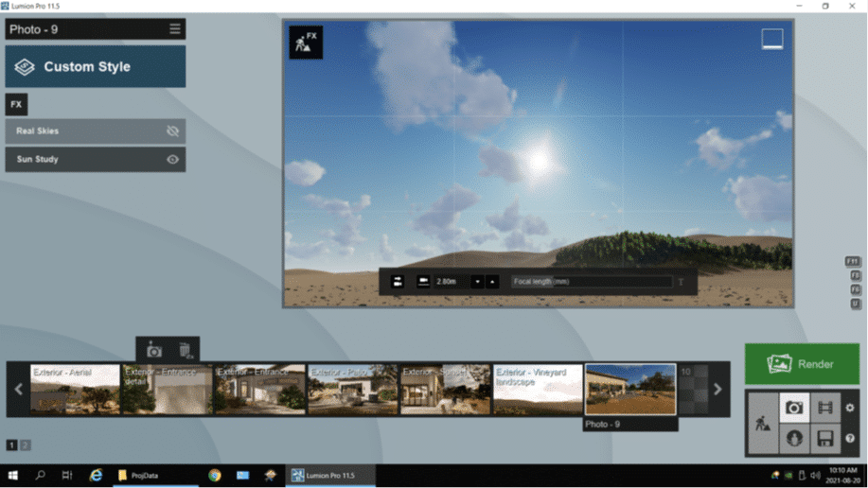
Task: Open the Photo - 9 hamburger menu
Action: [175, 29]
